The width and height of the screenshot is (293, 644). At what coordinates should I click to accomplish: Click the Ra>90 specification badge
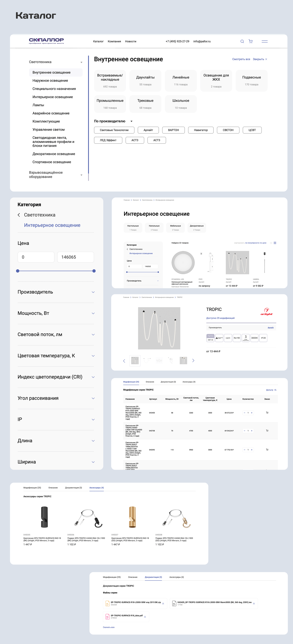point(237,338)
